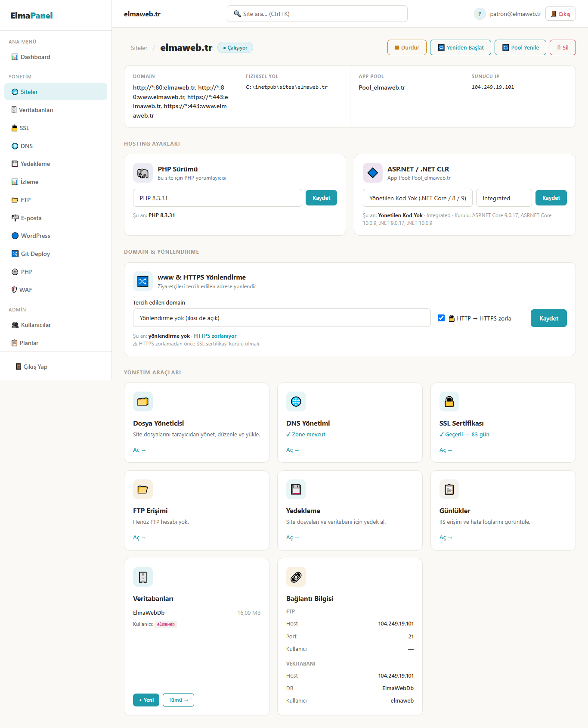The height and width of the screenshot is (728, 588).
Task: Click the SSL padlock icon in sidebar
Action: [14, 128]
